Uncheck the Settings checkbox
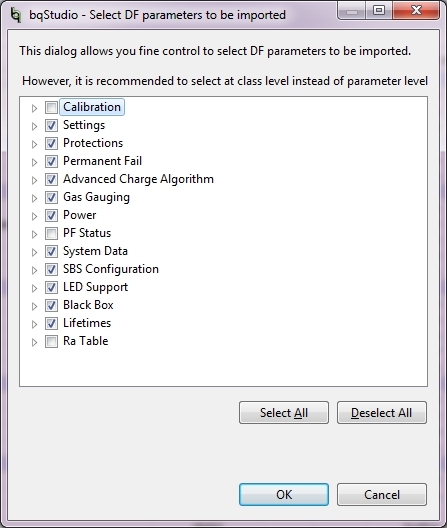Screen dimensions: 447x528 (51, 125)
